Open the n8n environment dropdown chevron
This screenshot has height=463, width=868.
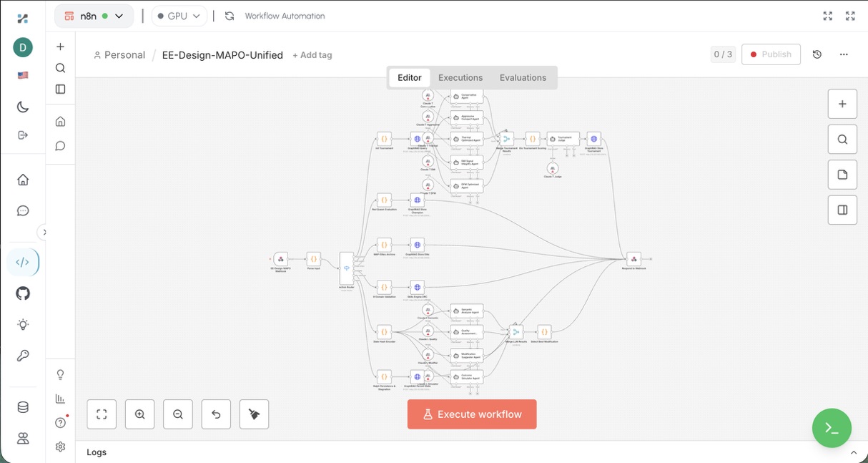[119, 15]
